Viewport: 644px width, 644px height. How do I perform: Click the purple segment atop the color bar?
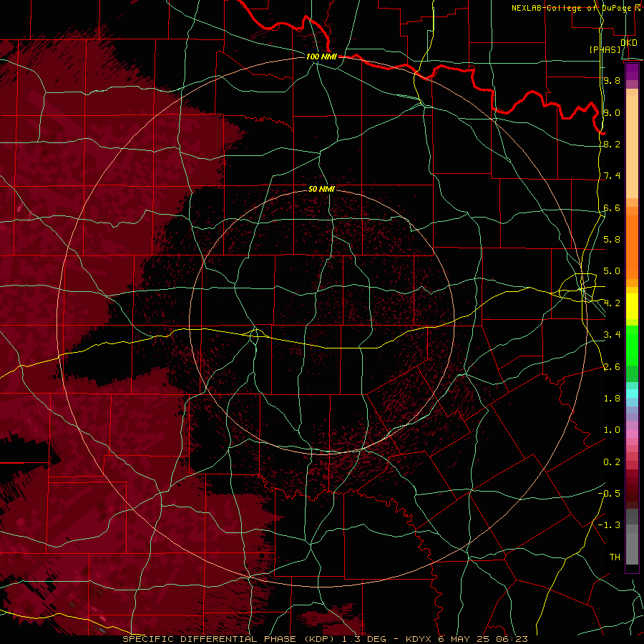point(632,72)
